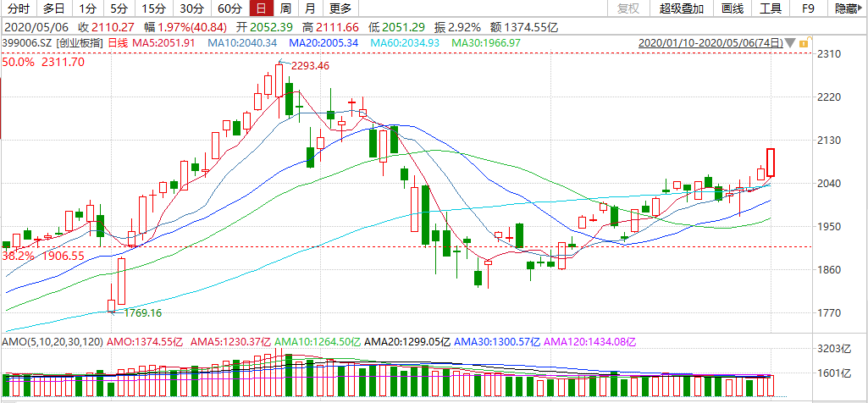
Task: Click the 1769.16 low price annotation
Action: coord(142,312)
